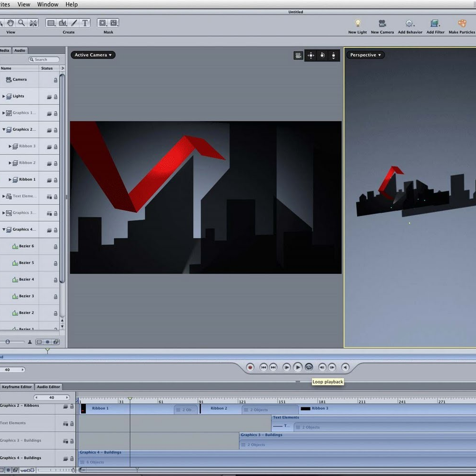Click Make Particles icon
Viewport: 476px width, 476px height.
[462, 23]
